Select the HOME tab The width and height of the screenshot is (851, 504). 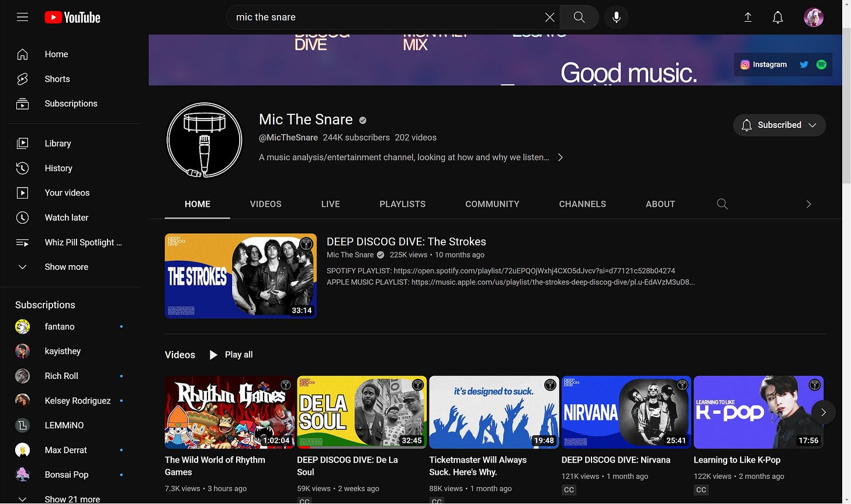(198, 204)
